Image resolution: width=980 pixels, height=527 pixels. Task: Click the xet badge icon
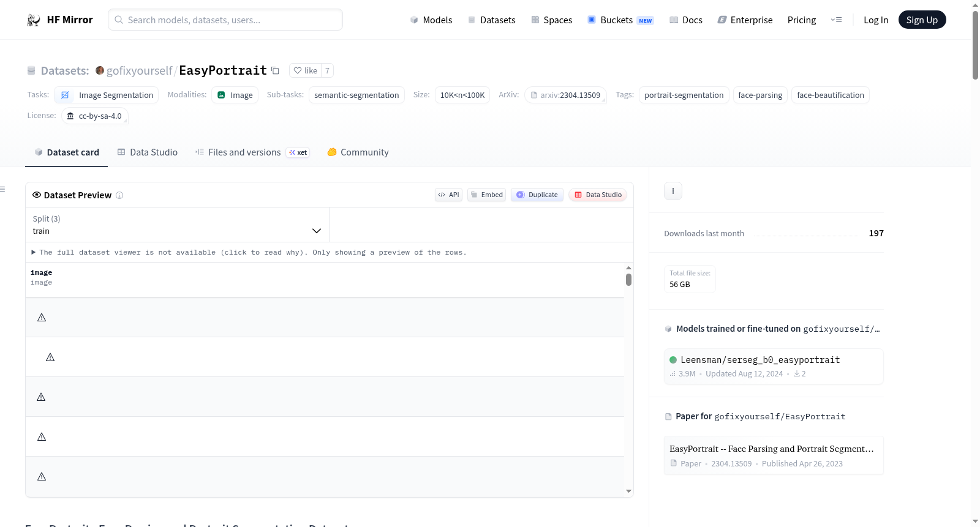298,152
